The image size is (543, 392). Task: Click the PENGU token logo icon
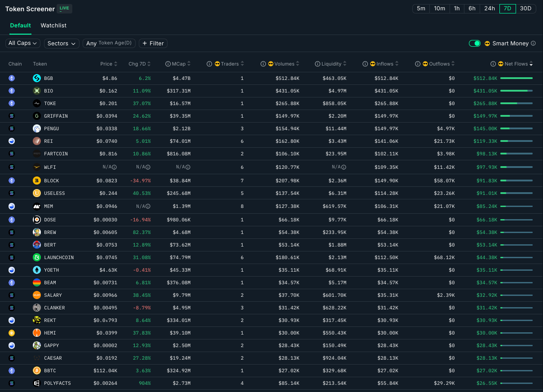click(x=37, y=128)
